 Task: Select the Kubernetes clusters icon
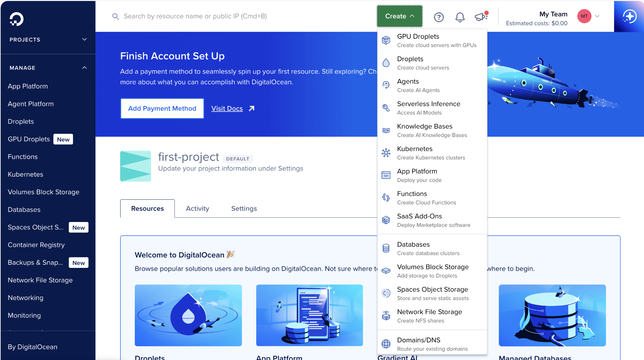tap(386, 152)
